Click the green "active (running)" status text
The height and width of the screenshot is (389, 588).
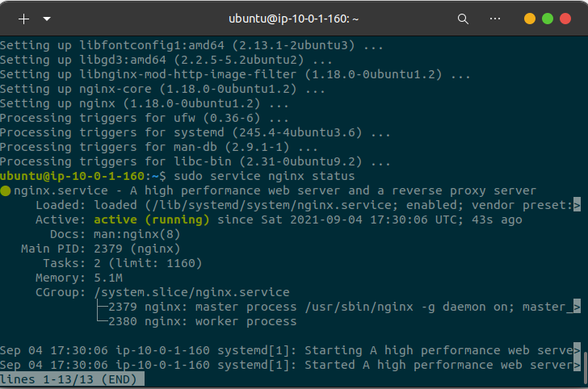click(x=151, y=220)
